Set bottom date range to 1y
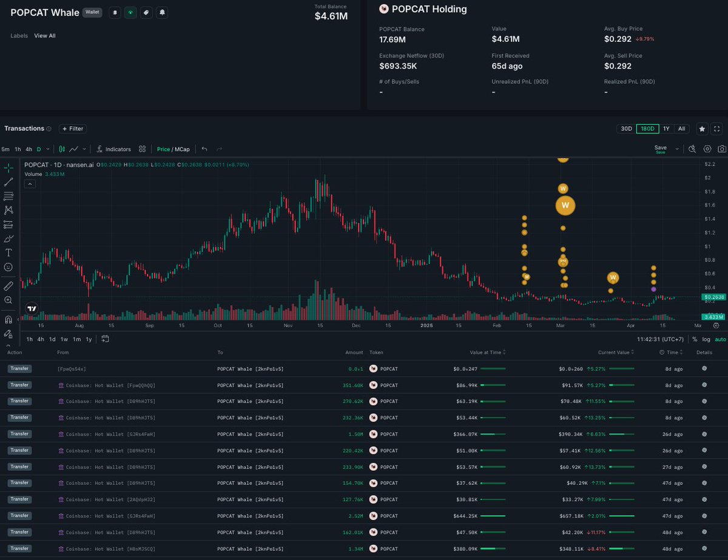The height and width of the screenshot is (560, 728). pos(89,339)
